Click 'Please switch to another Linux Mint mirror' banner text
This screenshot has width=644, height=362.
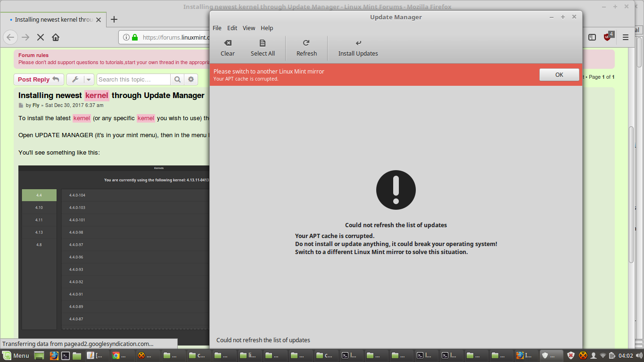[269, 71]
